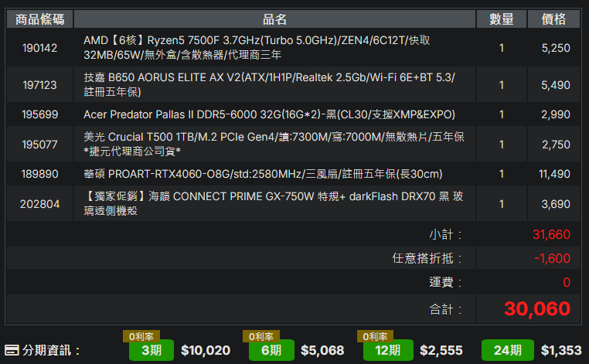Viewport: 589px width, 364px height.
Task: Click the 0利率 badge above 3期
Action: (141, 336)
